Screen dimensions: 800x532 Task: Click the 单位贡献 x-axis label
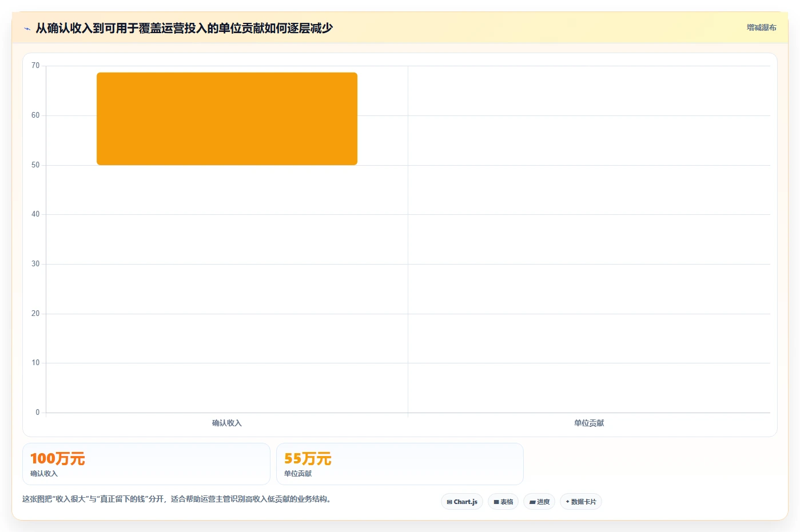589,423
